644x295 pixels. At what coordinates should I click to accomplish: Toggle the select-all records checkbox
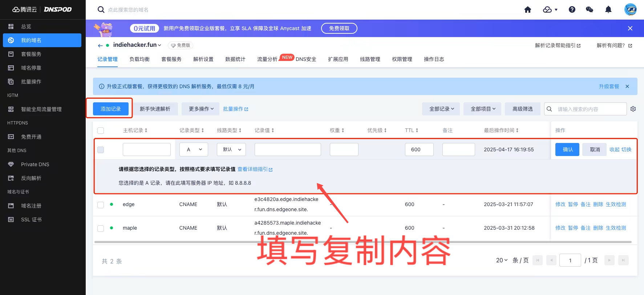click(x=101, y=130)
